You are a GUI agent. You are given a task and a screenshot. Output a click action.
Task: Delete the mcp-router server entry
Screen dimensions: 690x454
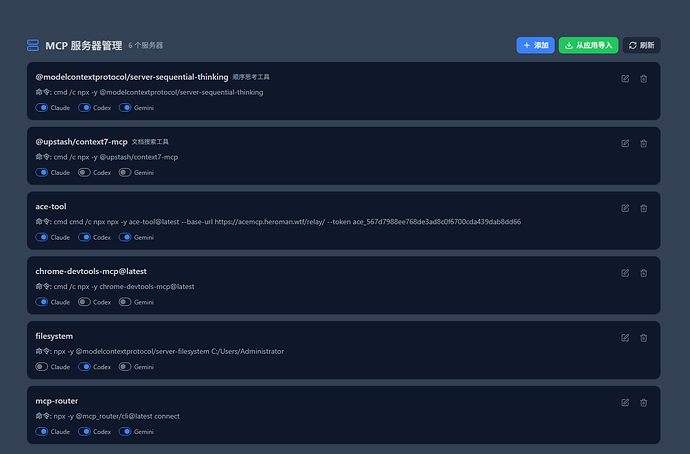tap(643, 403)
